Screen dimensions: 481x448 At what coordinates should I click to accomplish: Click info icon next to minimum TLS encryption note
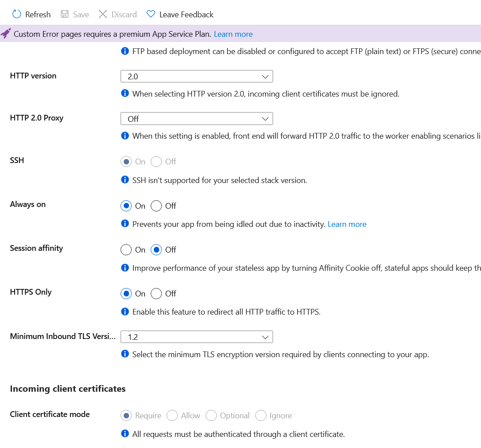[x=125, y=354]
